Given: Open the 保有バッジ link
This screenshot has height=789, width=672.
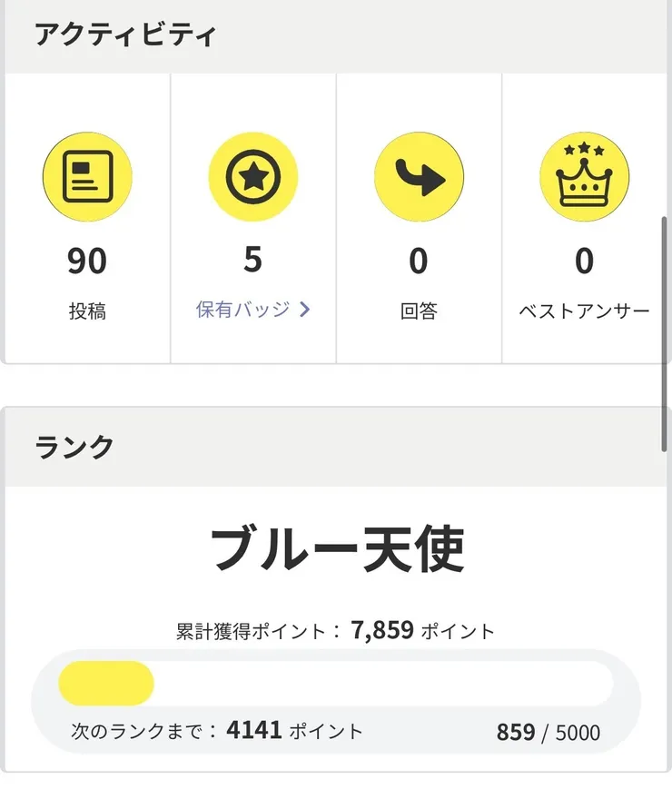Looking at the screenshot, I should (243, 309).
